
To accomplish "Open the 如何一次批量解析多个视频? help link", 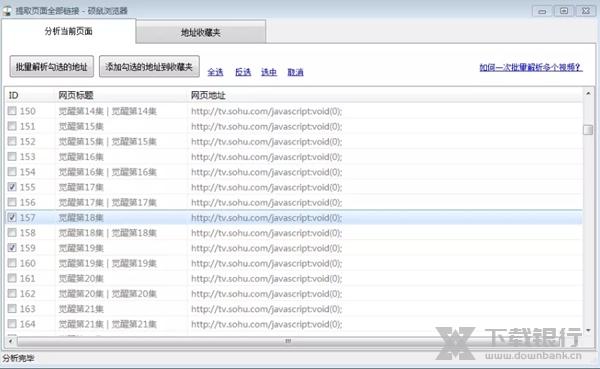I will [x=531, y=68].
